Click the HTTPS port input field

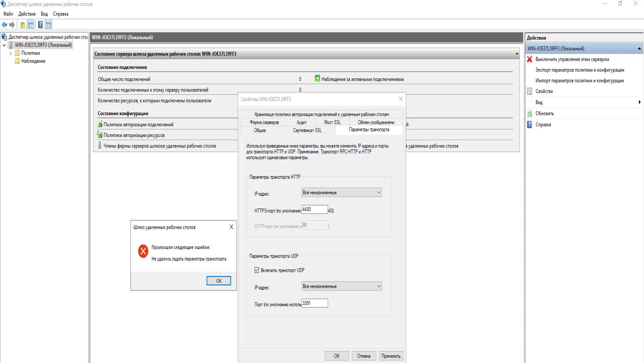point(314,210)
